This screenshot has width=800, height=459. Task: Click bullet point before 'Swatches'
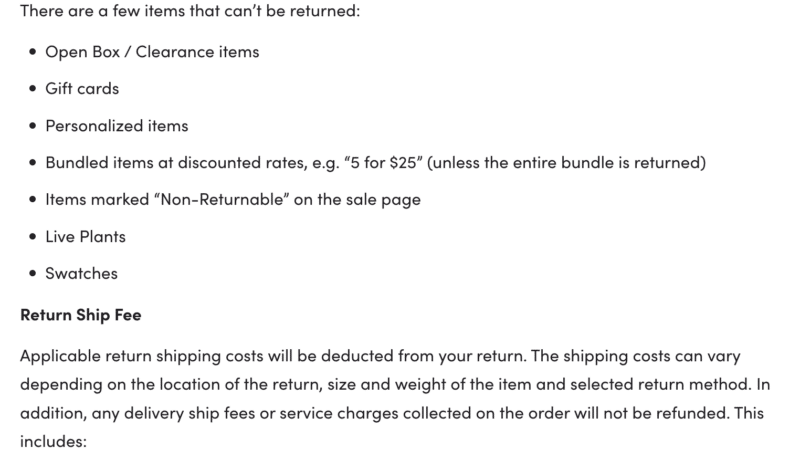(x=33, y=273)
